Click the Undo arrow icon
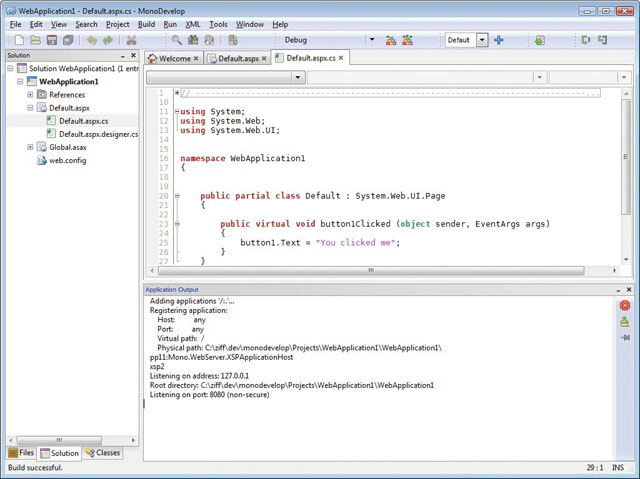The image size is (640, 479). pos(92,40)
